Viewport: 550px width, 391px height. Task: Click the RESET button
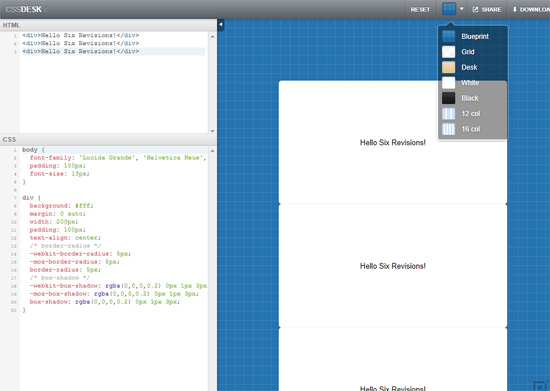420,9
